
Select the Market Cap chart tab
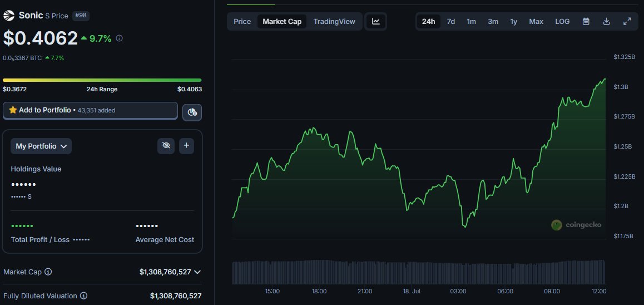pos(282,21)
